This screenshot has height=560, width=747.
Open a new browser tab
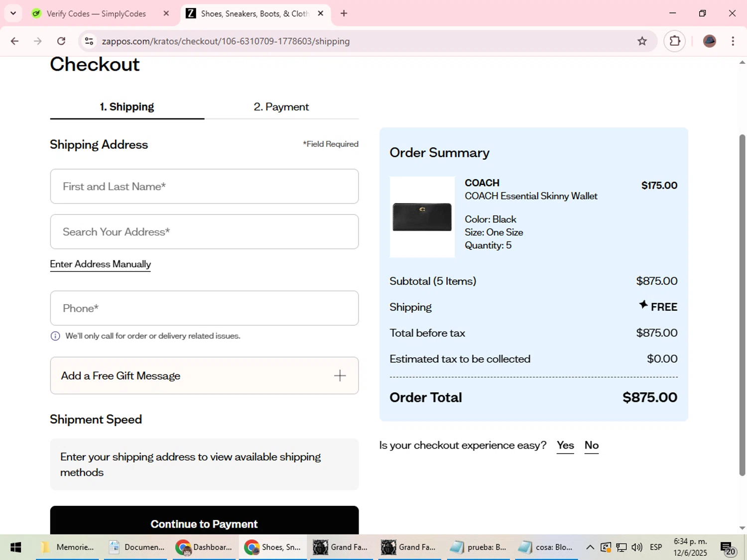pyautogui.click(x=344, y=13)
